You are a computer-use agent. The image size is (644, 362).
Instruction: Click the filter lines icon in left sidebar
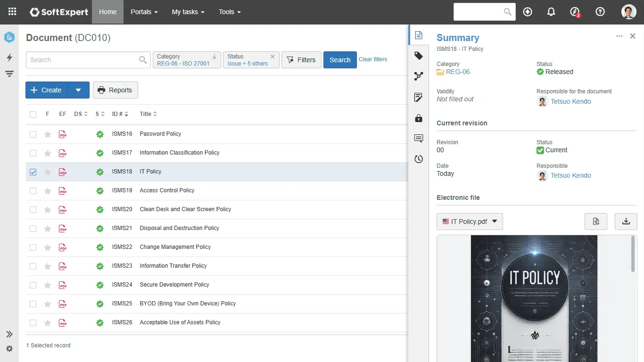pos(9,74)
